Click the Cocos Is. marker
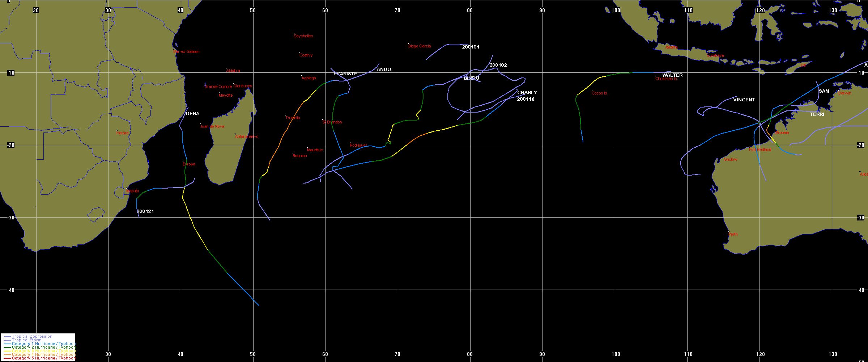 pyautogui.click(x=592, y=91)
